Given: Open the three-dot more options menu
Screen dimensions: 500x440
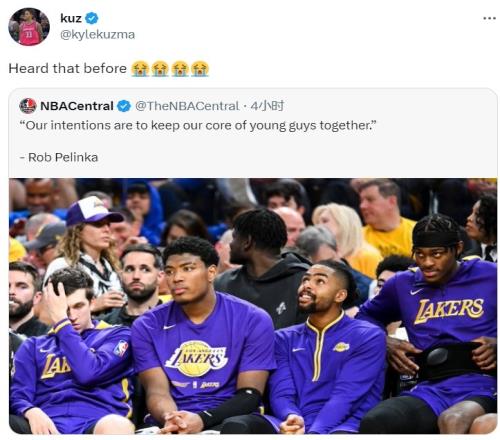Looking at the screenshot, I should tap(489, 18).
